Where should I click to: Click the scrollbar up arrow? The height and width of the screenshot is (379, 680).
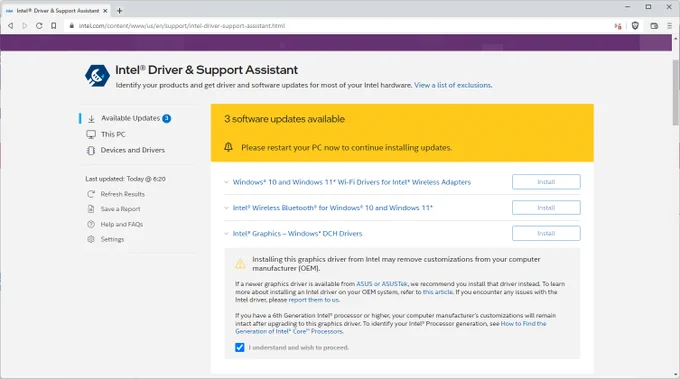[676, 38]
